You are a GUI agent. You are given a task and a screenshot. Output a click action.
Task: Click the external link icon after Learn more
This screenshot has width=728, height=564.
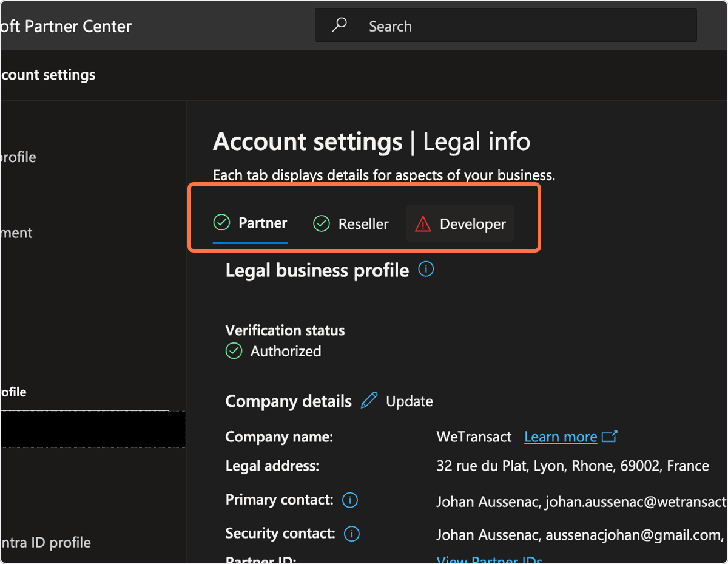click(609, 437)
